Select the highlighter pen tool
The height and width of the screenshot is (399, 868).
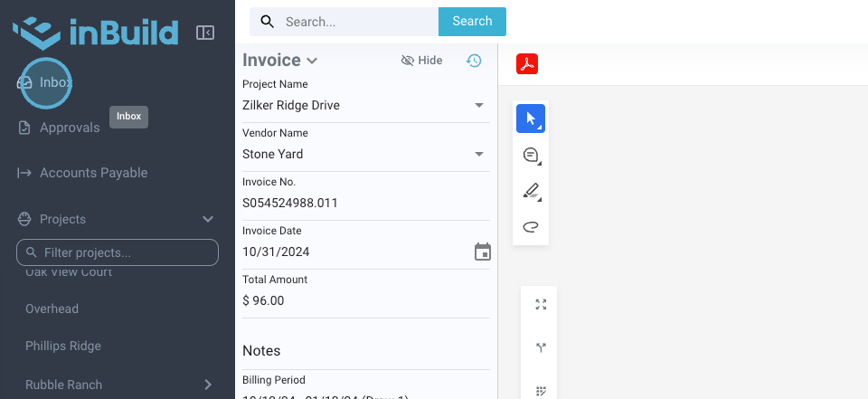pos(531,191)
